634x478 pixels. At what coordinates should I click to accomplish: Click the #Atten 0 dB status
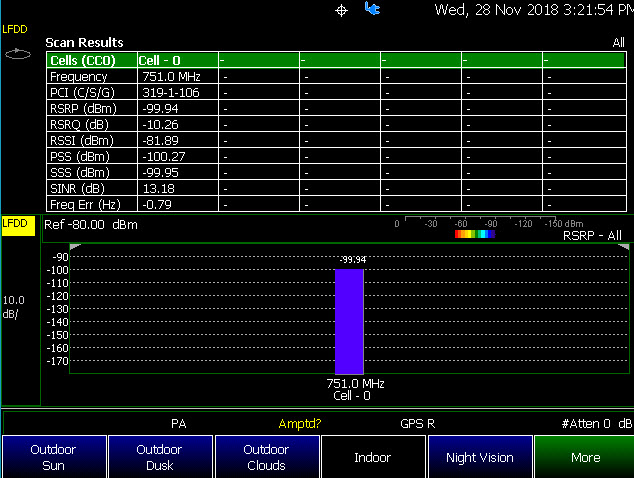(596, 424)
